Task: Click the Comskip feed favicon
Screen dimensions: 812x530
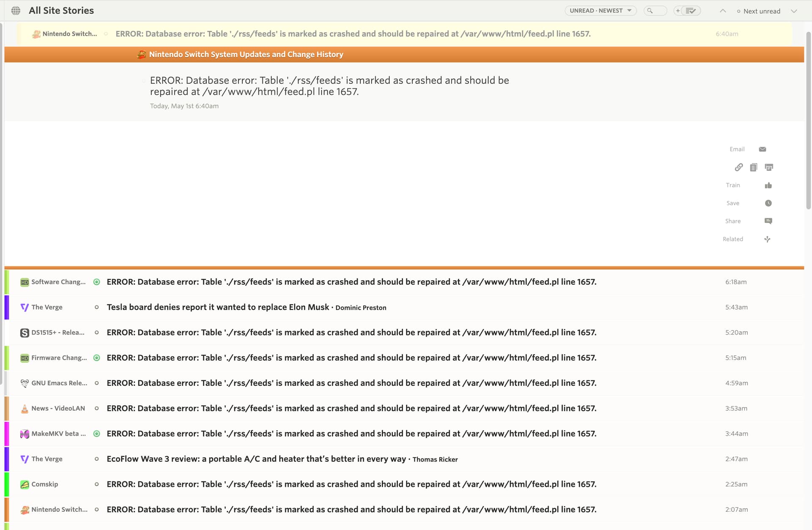Action: tap(25, 484)
